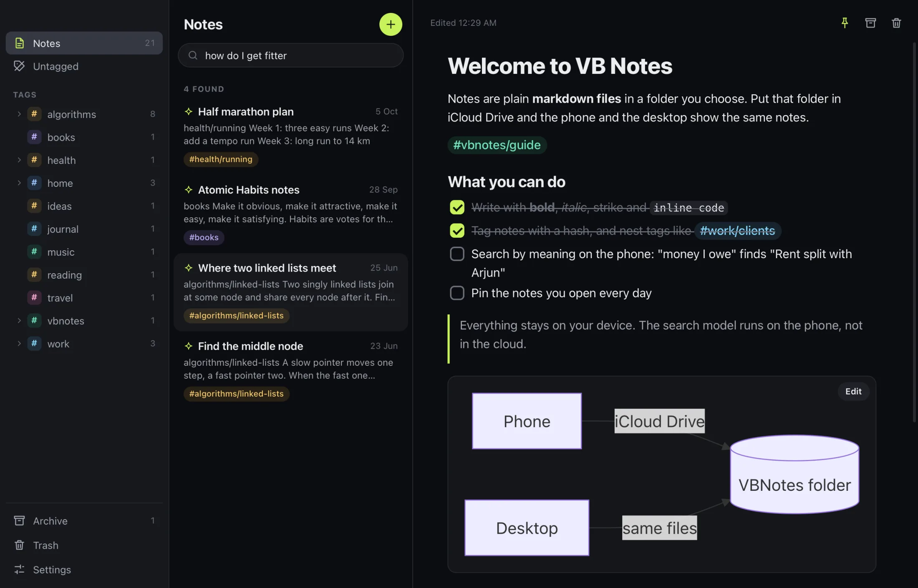Viewport: 918px width, 588px height.
Task: Select 'Where two linked lists meet' note
Action: click(290, 292)
